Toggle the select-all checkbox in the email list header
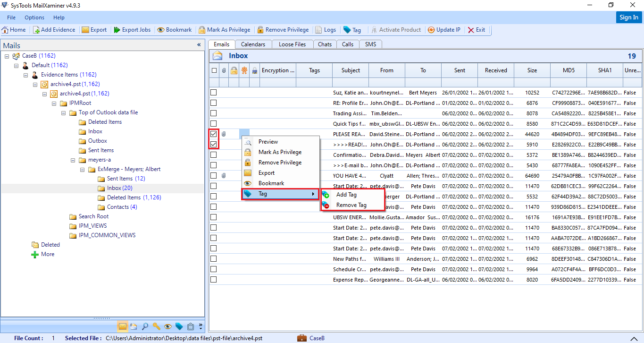644x343 pixels. click(214, 70)
